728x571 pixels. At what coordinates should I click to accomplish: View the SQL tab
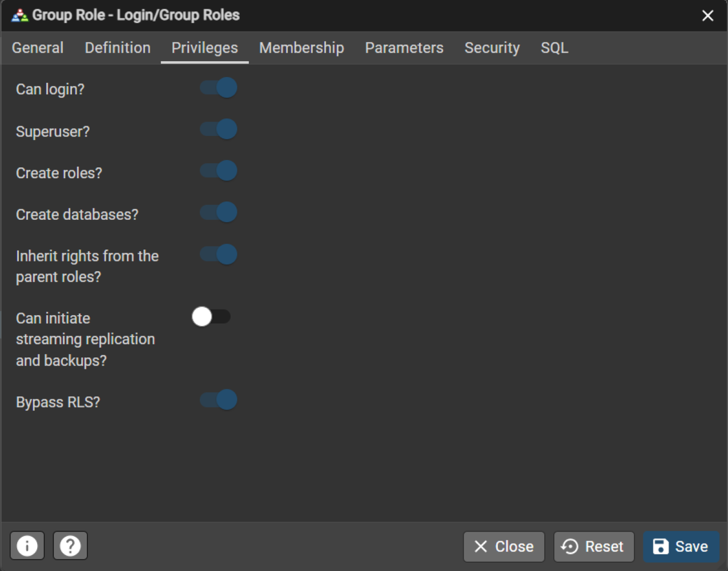coord(554,48)
